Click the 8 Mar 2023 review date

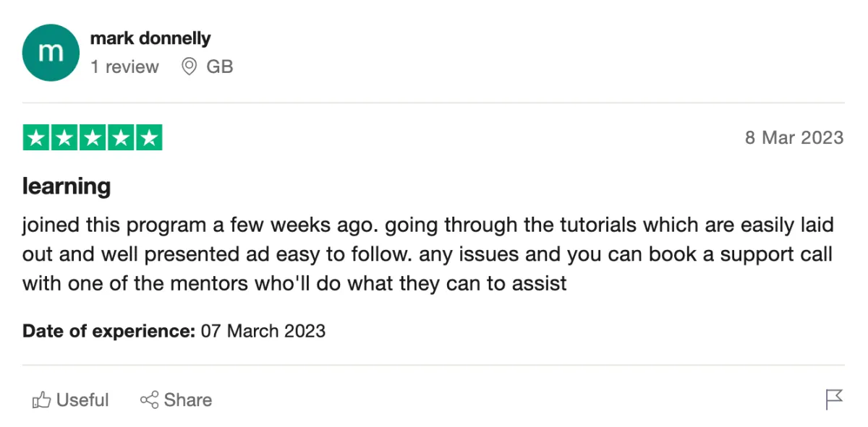coord(793,138)
